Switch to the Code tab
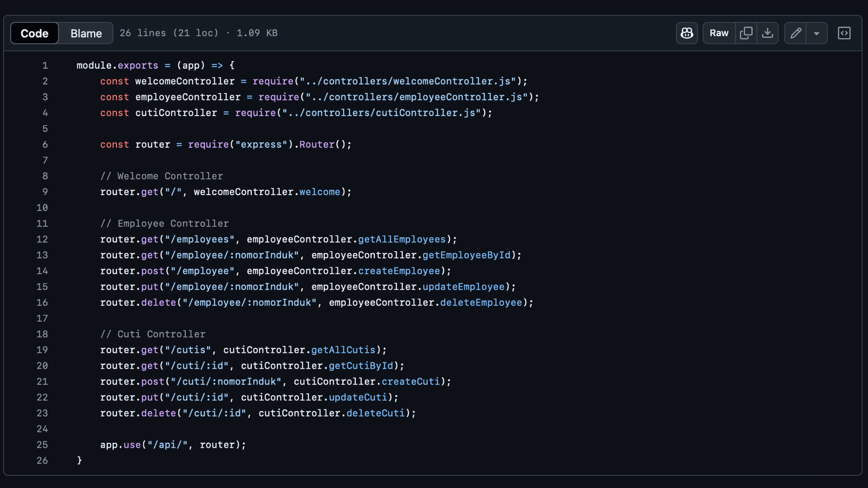 tap(34, 33)
